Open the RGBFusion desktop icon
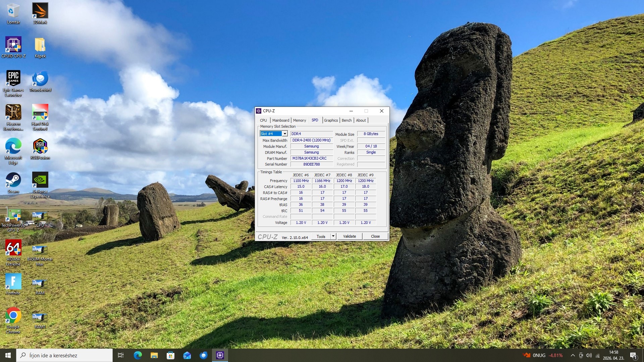Screen dimensions: 644x362 [x=40, y=146]
